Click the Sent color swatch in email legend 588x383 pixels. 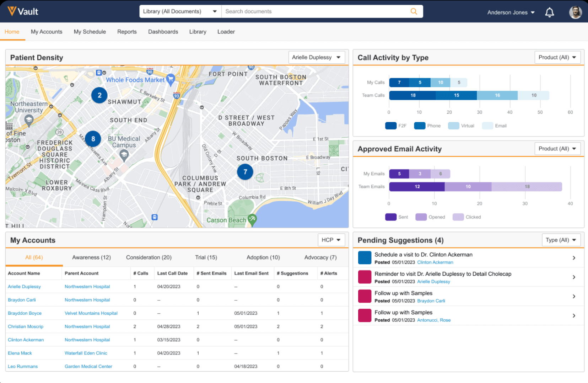point(390,217)
